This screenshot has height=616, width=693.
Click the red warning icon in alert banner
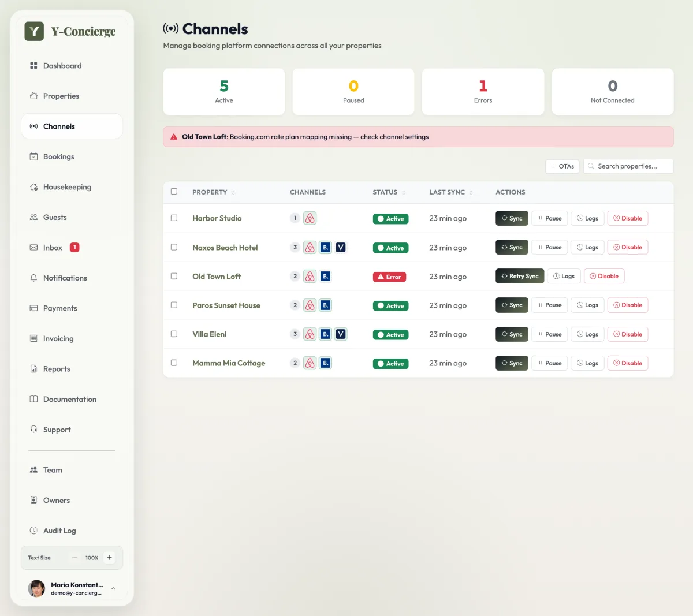174,137
